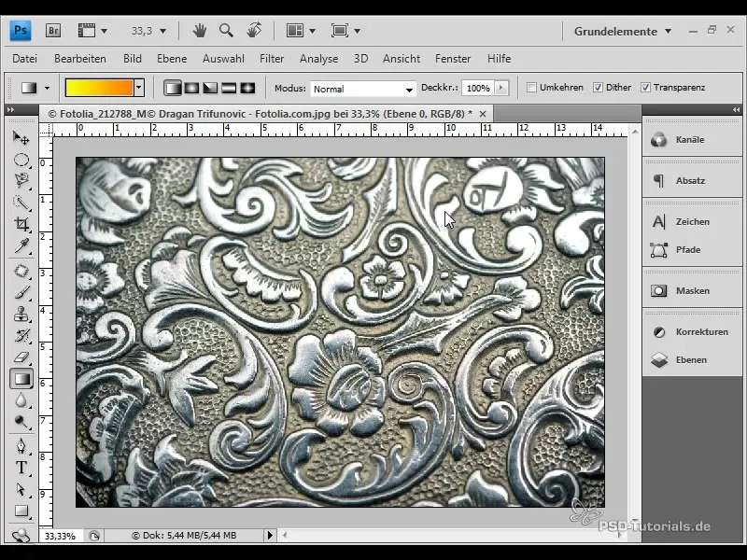The width and height of the screenshot is (747, 560).
Task: Toggle the Dither checkbox
Action: click(598, 88)
